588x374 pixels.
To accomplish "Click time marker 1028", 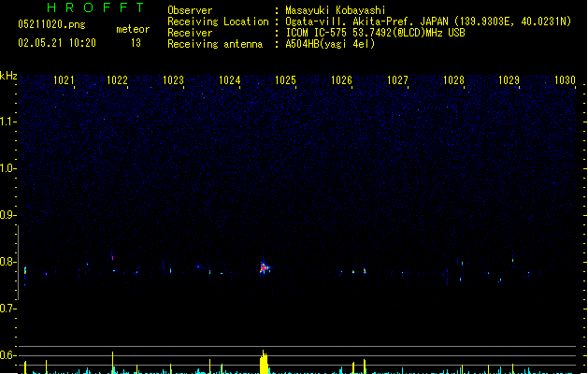I will [x=453, y=80].
